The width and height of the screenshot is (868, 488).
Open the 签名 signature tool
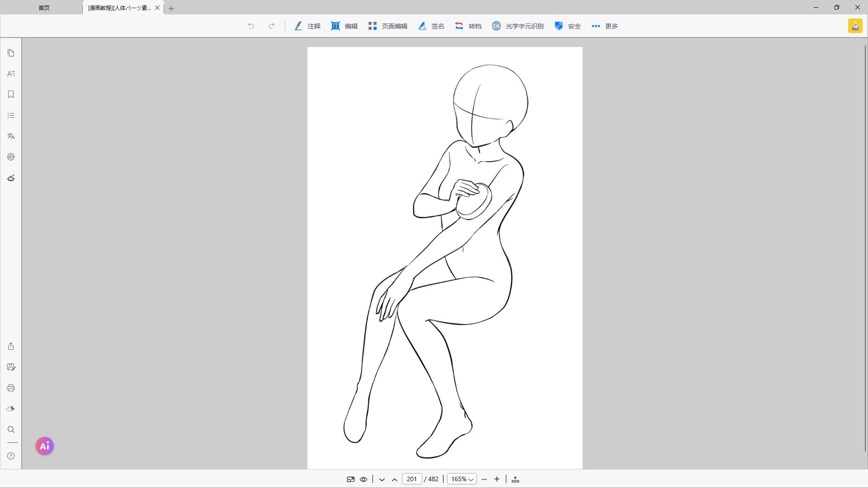(431, 26)
